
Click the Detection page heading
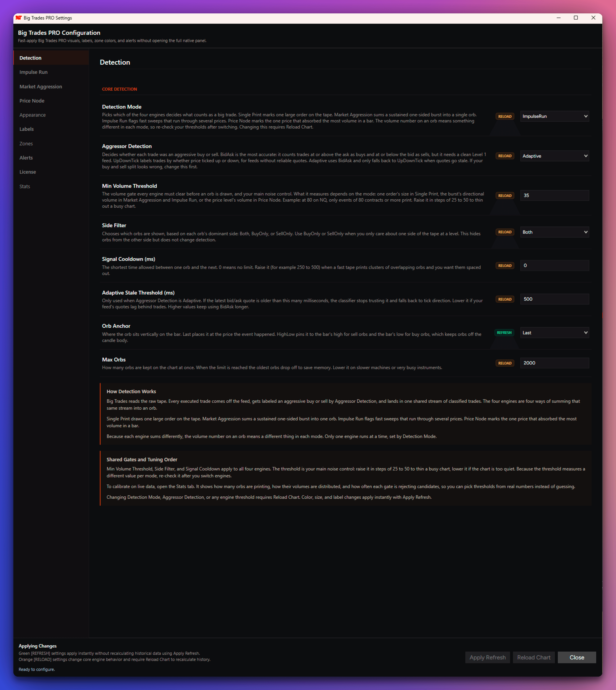(x=115, y=62)
